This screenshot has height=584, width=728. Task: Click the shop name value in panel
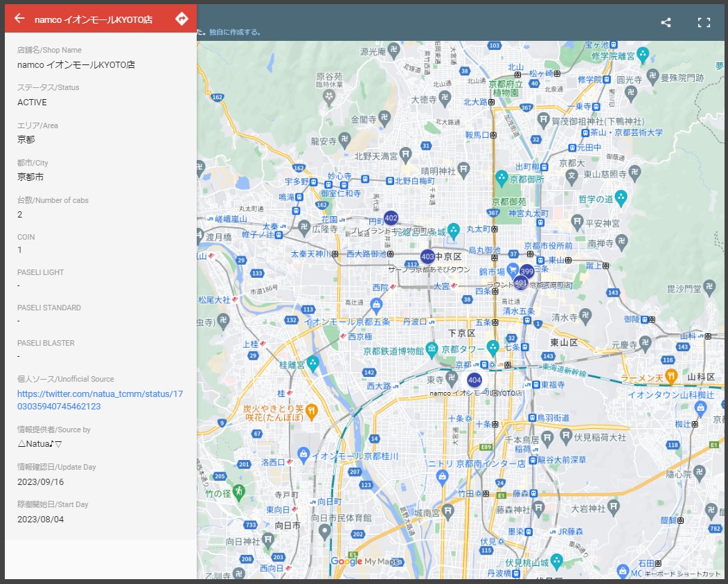click(76, 65)
